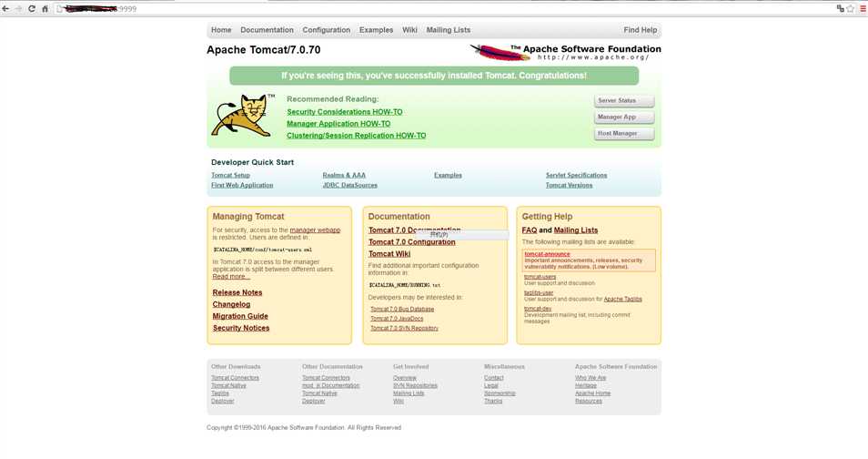Open the JDBC DataSources link
868x459 pixels.
coord(350,185)
